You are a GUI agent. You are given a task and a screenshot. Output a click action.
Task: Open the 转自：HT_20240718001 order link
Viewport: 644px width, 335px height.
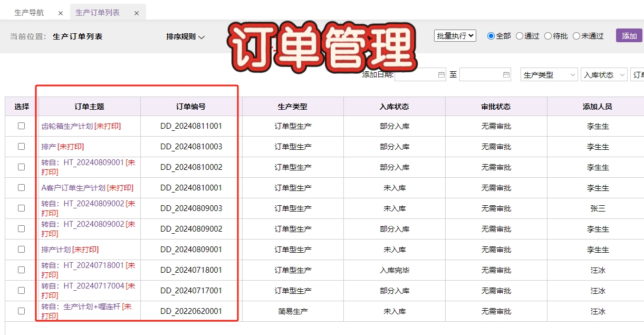[x=82, y=265]
